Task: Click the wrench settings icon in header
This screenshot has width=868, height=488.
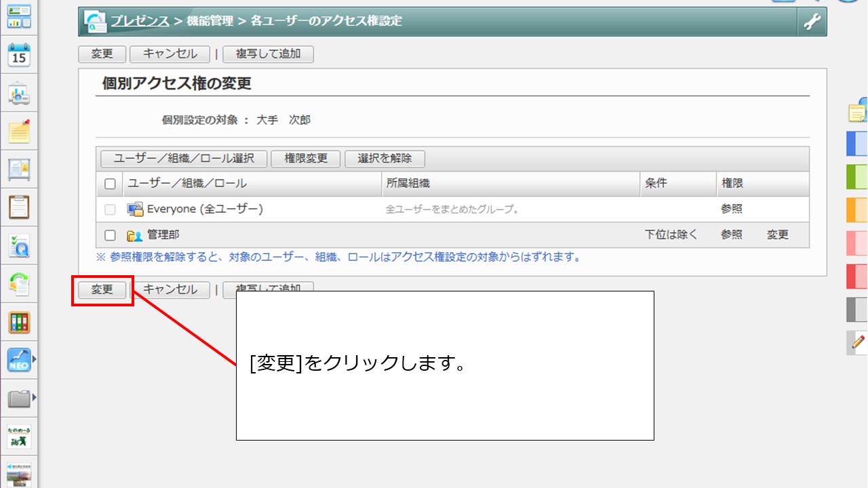Action: click(812, 22)
